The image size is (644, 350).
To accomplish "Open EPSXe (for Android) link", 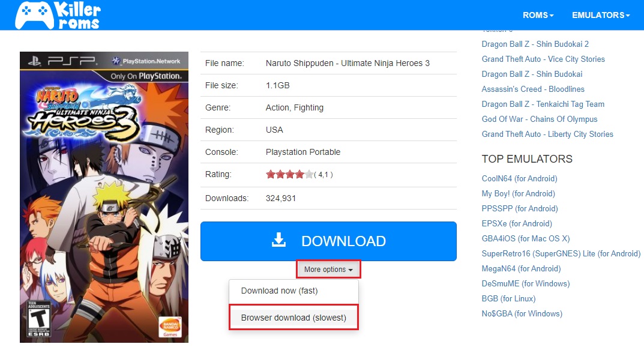I will click(x=517, y=223).
